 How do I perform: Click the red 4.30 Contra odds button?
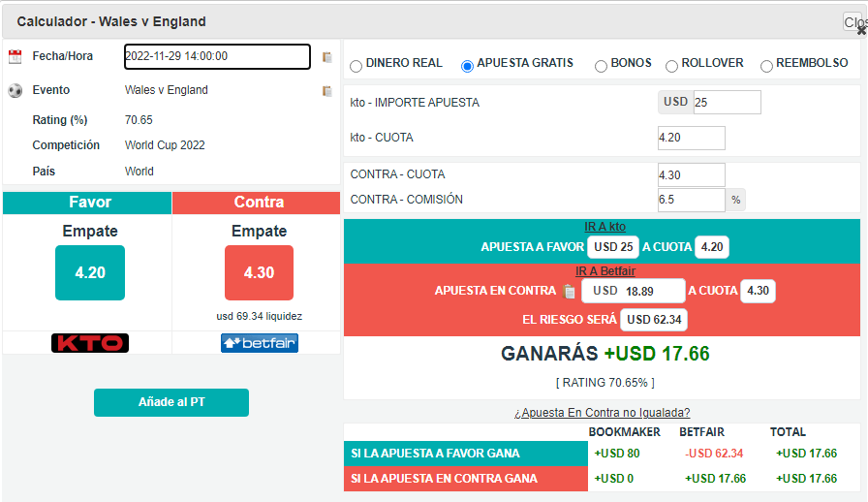pyautogui.click(x=259, y=272)
